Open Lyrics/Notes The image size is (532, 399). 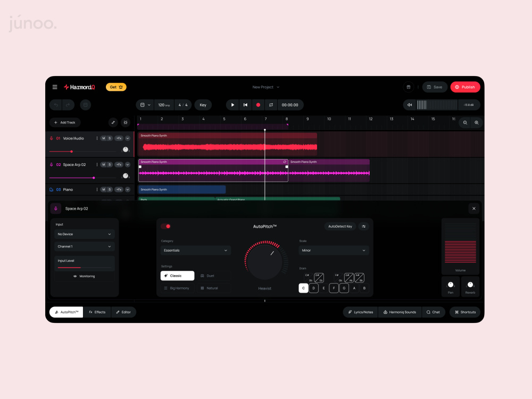[x=361, y=312]
